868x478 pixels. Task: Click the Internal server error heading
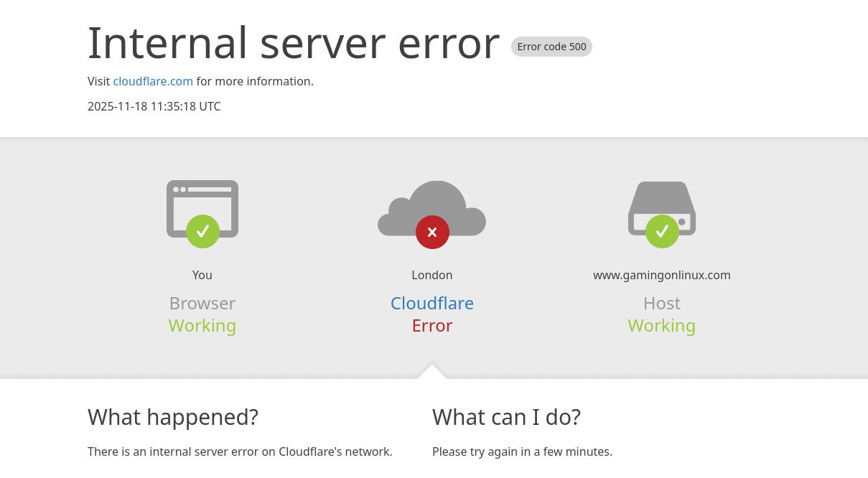point(294,42)
